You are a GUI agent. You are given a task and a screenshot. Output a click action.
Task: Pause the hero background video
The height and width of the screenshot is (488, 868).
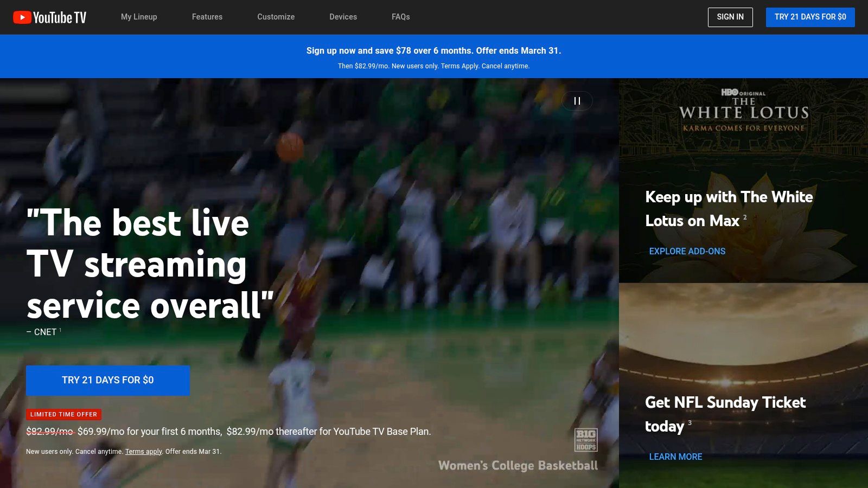click(x=577, y=101)
